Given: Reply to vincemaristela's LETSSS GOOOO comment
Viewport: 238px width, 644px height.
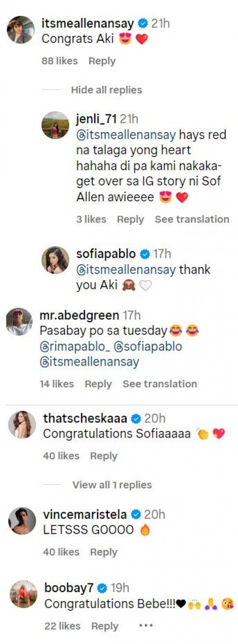Looking at the screenshot, I should click(x=104, y=552).
